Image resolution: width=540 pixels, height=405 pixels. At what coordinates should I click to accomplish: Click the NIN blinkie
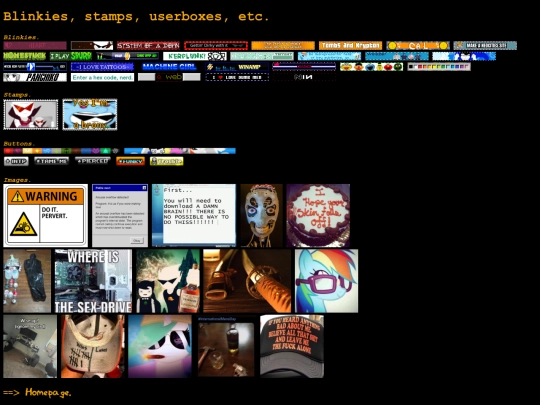[304, 77]
